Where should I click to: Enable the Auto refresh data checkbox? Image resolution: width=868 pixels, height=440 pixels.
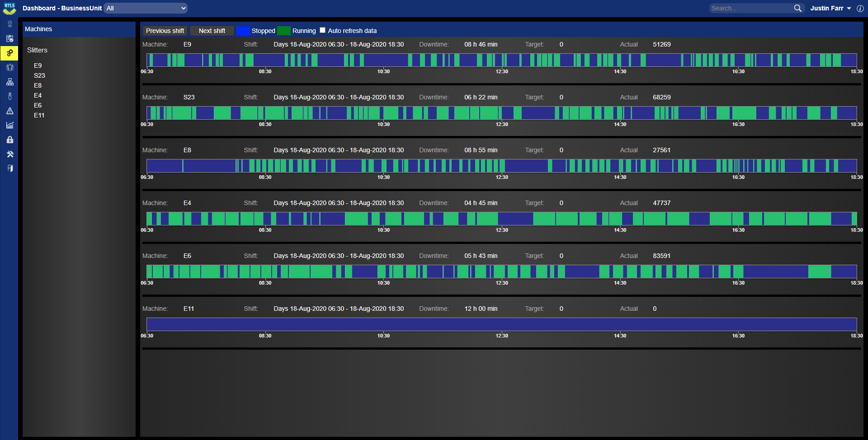click(x=322, y=30)
